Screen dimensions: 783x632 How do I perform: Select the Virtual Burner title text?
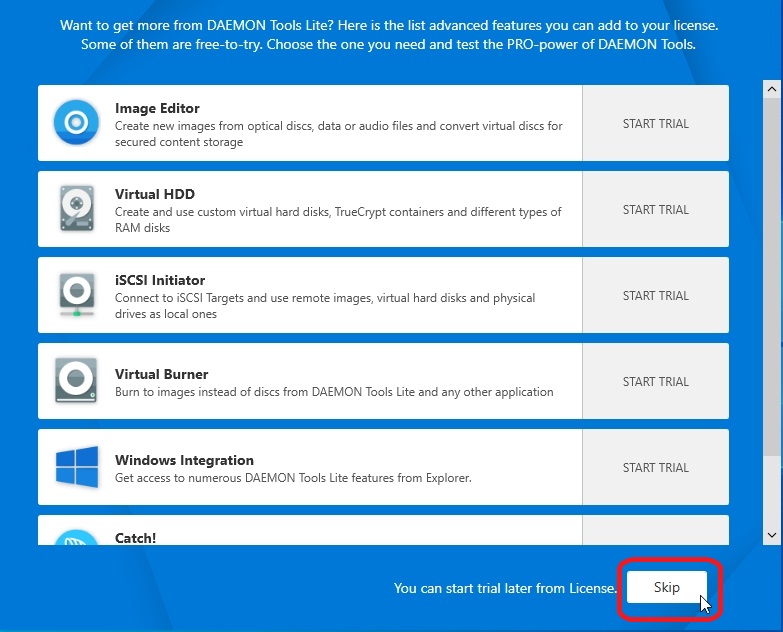pos(161,374)
